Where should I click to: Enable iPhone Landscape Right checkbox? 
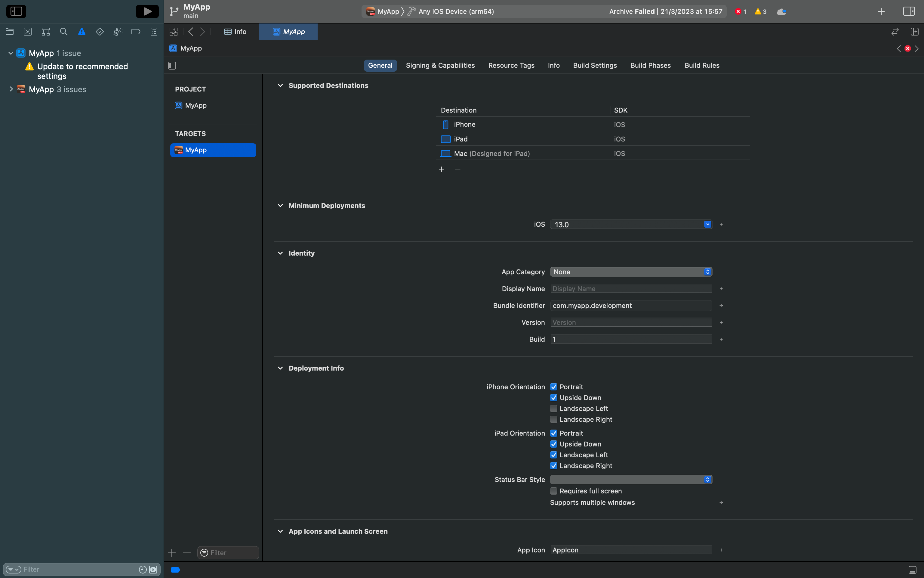[x=554, y=419]
